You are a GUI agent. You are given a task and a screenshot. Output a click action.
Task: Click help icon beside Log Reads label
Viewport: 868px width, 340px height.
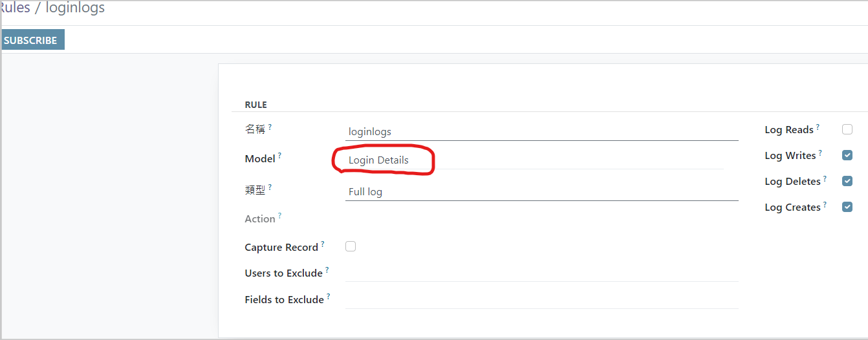coord(818,127)
